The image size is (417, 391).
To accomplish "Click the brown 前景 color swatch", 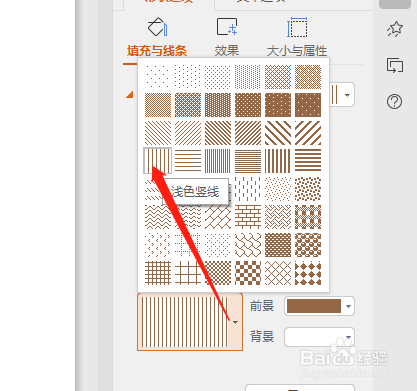I will click(314, 306).
